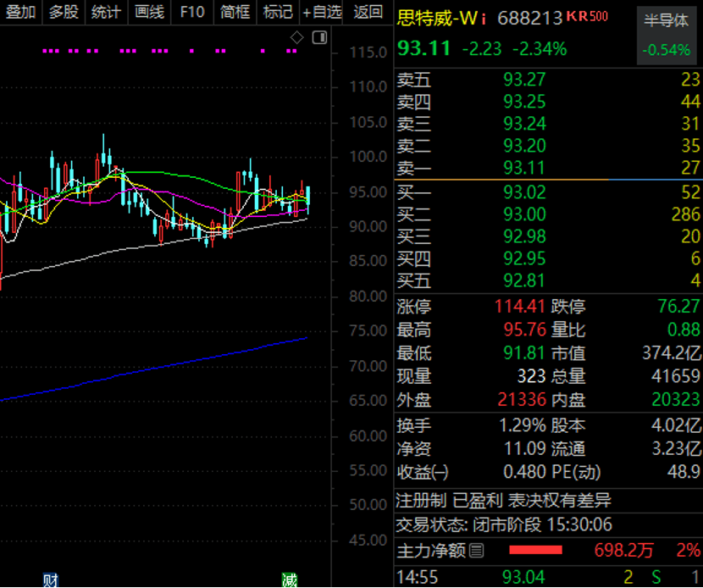This screenshot has width=703, height=588.
Task: Click the KR500 badge next to stock code
Action: pyautogui.click(x=587, y=17)
